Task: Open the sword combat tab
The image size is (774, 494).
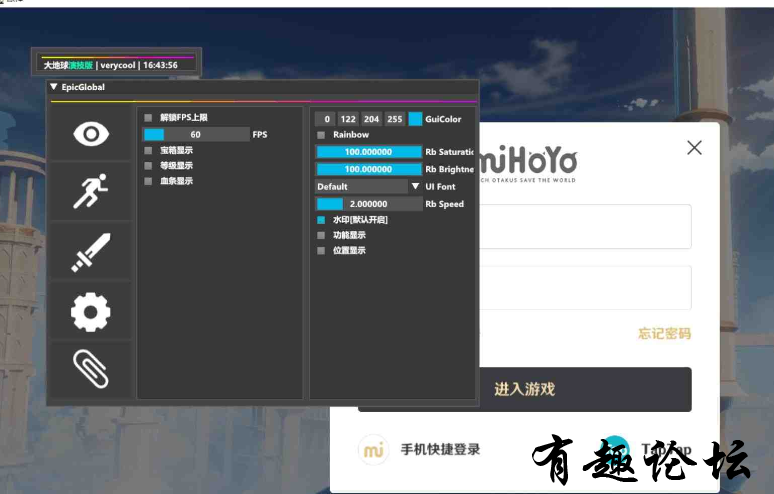Action: (91, 252)
